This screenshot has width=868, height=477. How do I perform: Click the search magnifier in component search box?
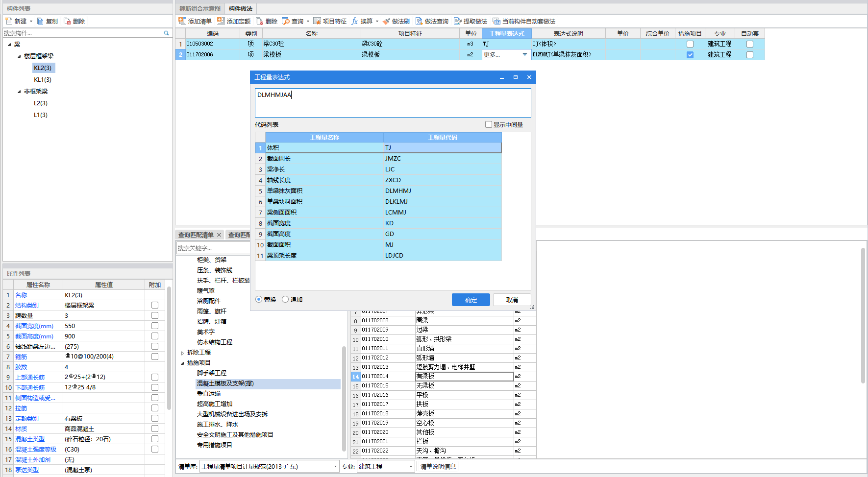[x=167, y=33]
